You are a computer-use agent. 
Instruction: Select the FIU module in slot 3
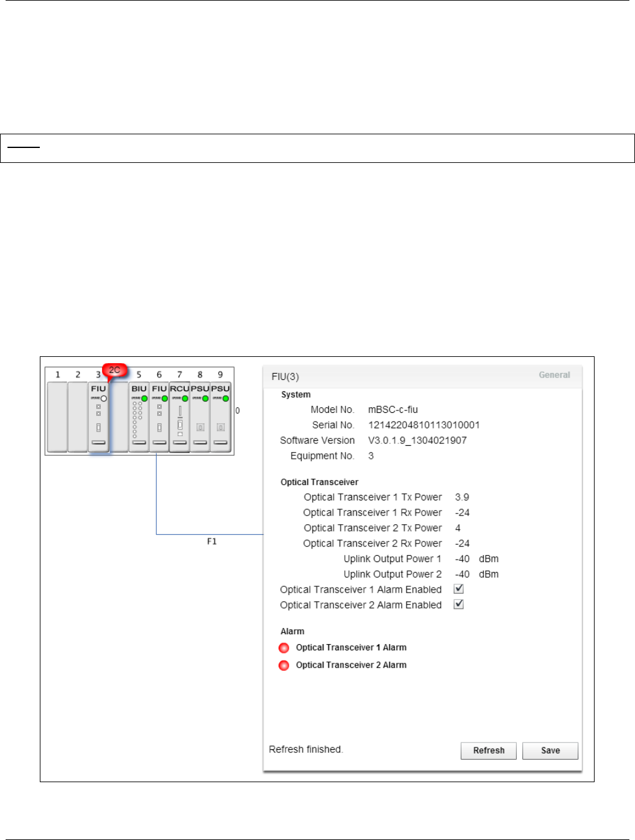(98, 417)
